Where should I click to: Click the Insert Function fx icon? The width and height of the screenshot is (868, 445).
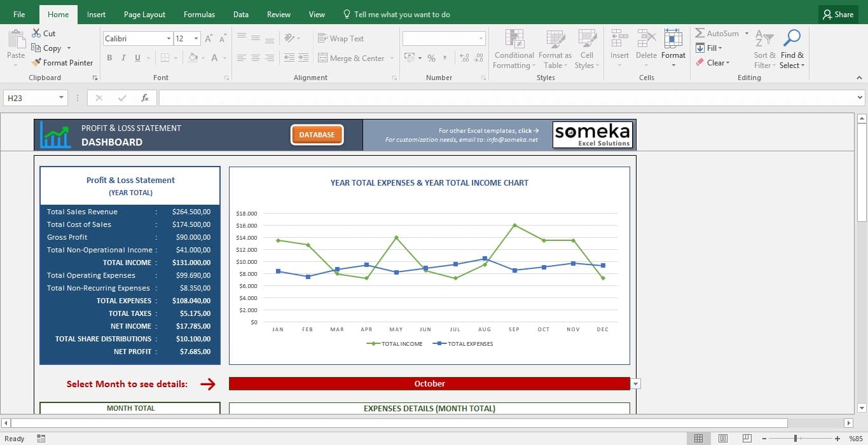[145, 98]
